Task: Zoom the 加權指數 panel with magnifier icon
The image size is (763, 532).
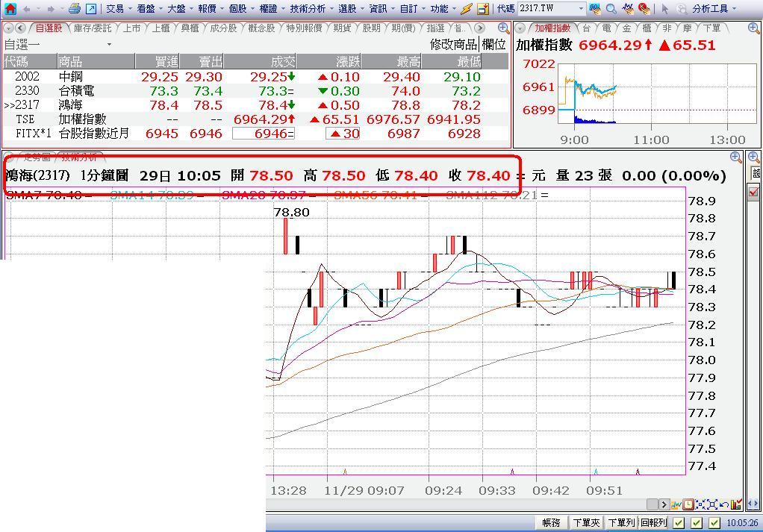Action: [x=754, y=28]
